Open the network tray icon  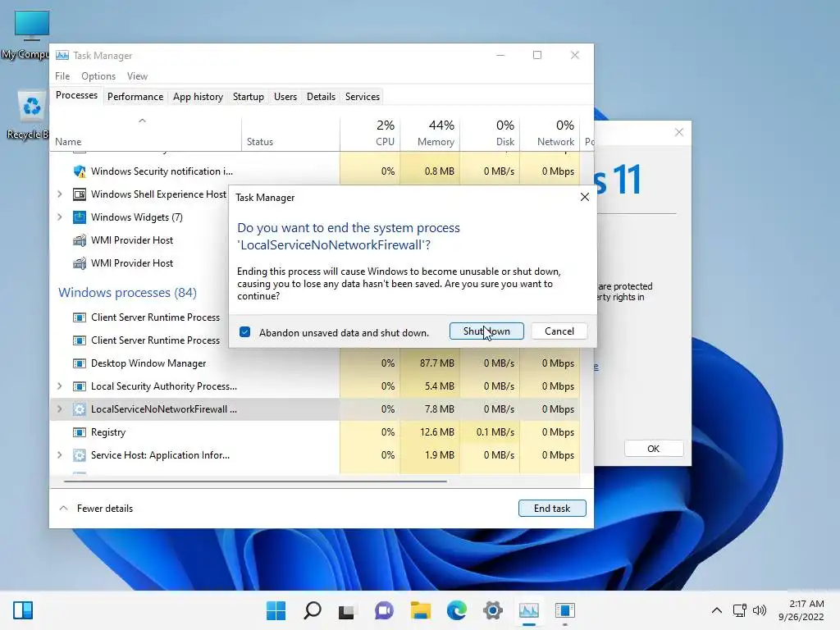tap(740, 610)
